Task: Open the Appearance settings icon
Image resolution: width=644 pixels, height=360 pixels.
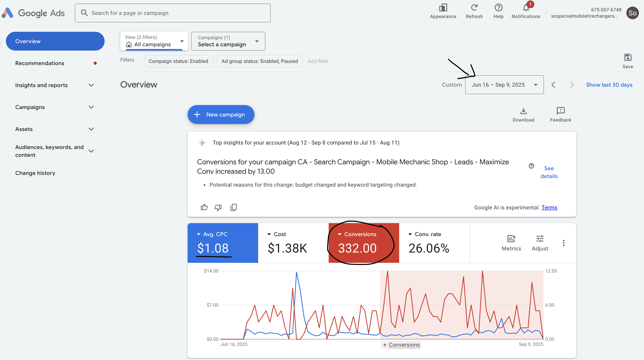Action: (x=443, y=8)
